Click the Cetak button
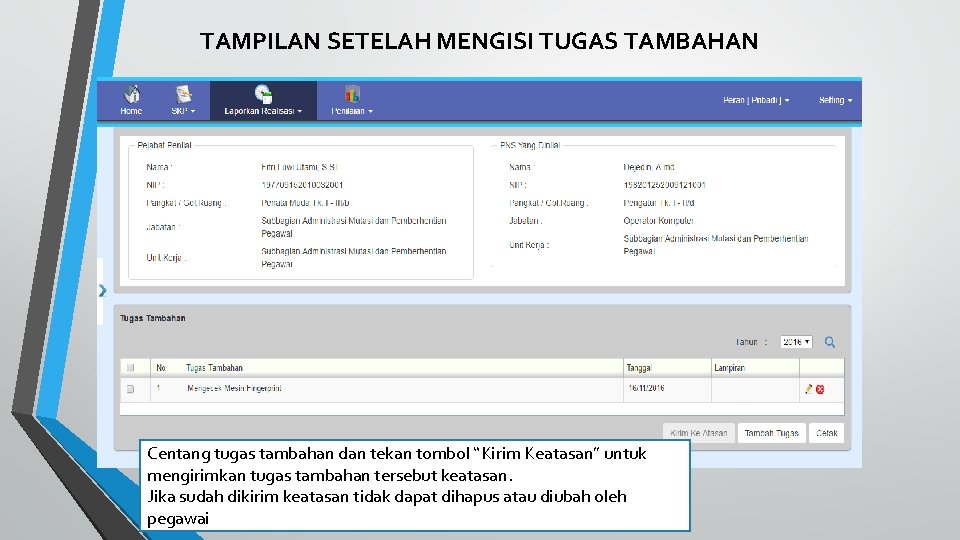This screenshot has height=540, width=960. (827, 433)
